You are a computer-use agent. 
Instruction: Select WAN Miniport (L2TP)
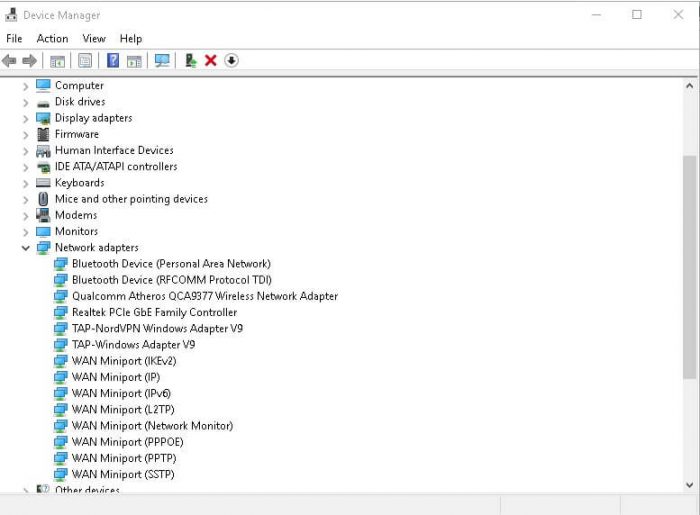123,409
